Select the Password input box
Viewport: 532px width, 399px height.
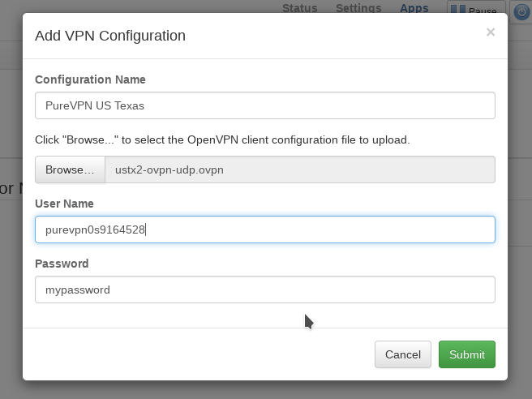264,290
